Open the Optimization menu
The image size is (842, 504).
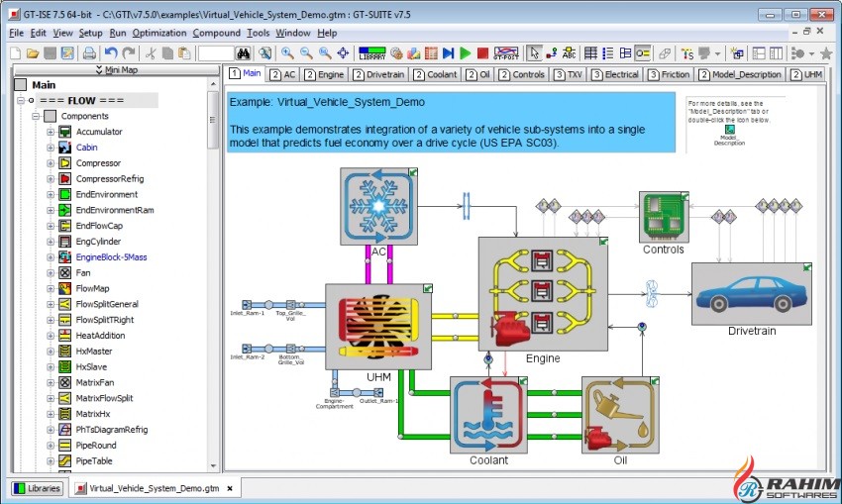click(x=159, y=33)
